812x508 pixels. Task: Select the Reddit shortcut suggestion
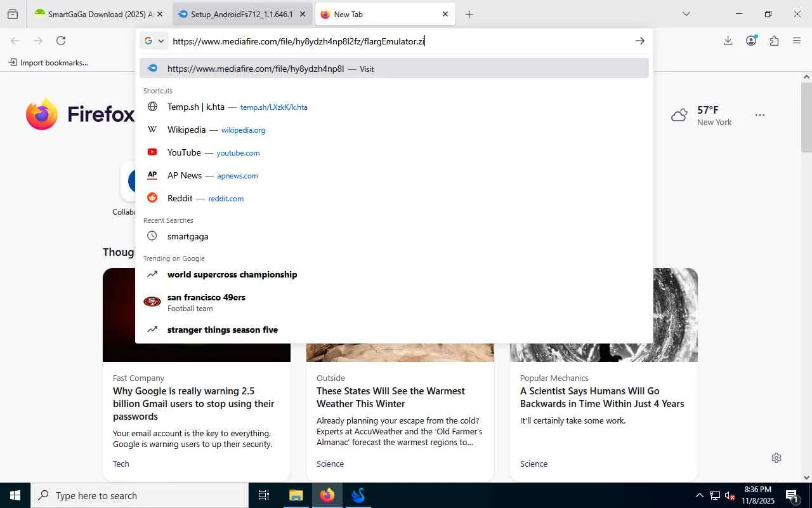[x=394, y=198]
